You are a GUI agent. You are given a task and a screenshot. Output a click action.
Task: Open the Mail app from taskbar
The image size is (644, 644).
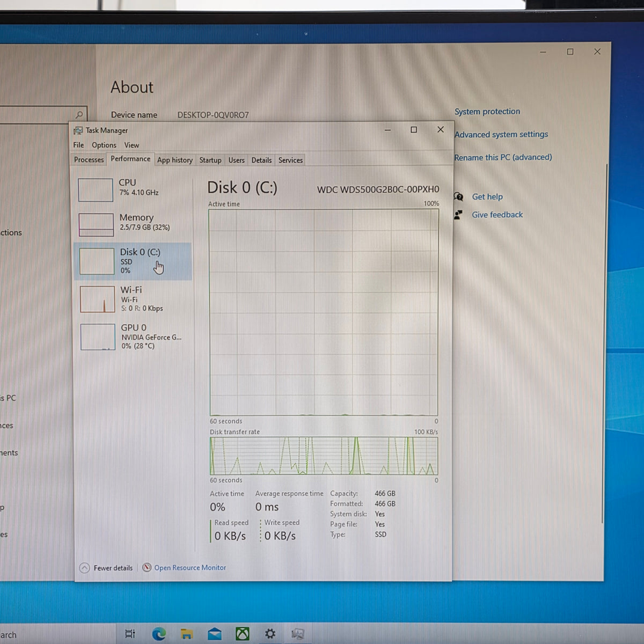pyautogui.click(x=215, y=634)
